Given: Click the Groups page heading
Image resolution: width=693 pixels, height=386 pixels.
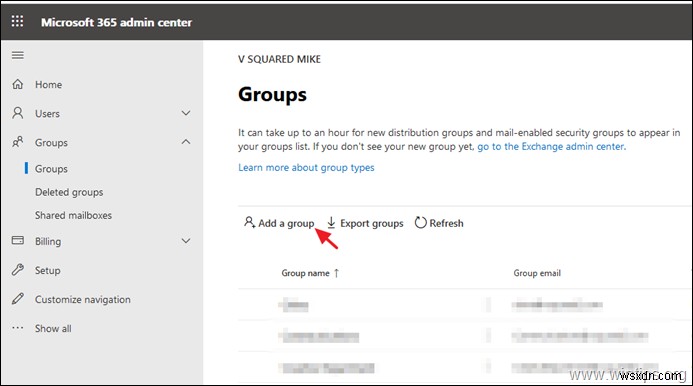Looking at the screenshot, I should (272, 95).
